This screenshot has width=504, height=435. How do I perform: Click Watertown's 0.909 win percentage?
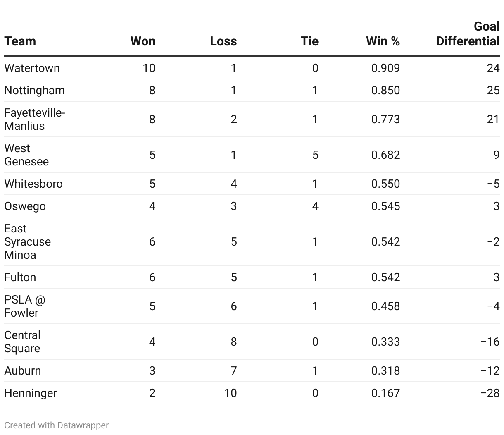[x=385, y=68]
